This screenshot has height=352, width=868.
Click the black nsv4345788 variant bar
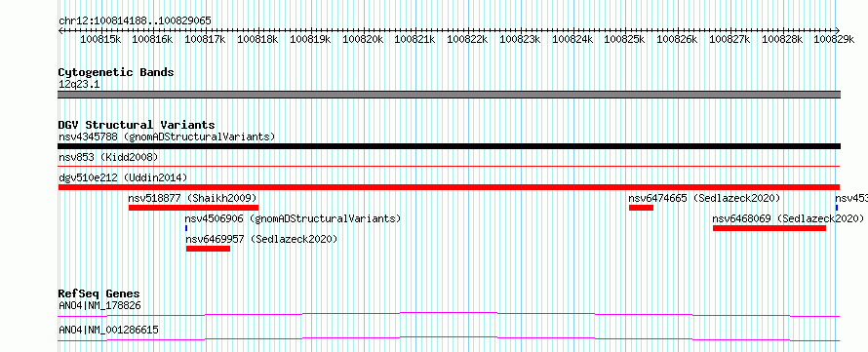tap(449, 146)
